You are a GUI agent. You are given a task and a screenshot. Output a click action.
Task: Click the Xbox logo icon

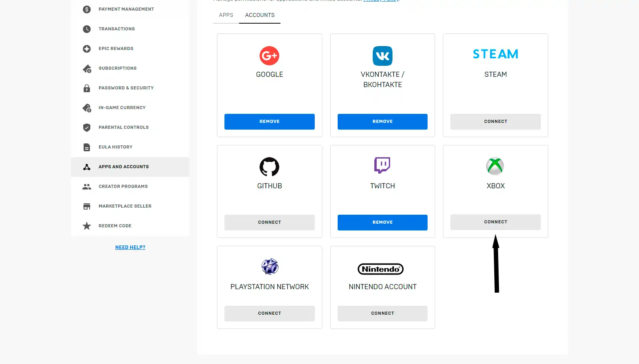pos(495,166)
